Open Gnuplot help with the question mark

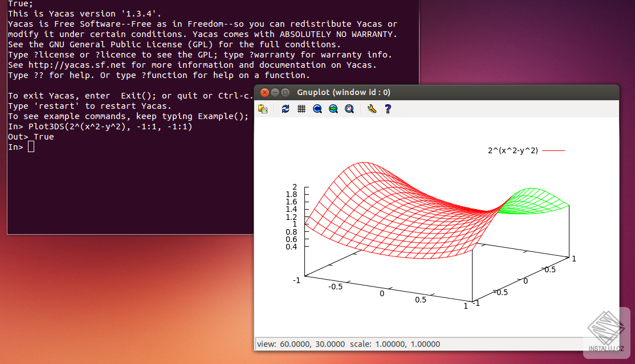click(x=388, y=109)
